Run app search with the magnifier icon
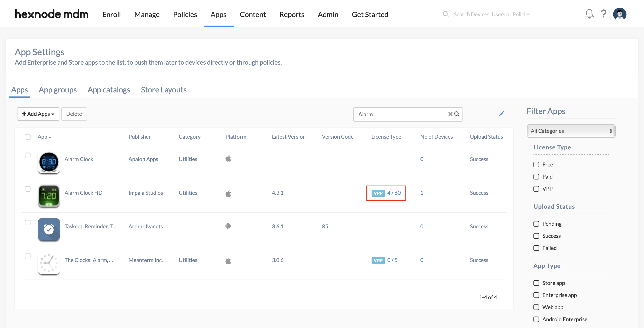Viewport: 644px width, 328px height. click(x=457, y=114)
